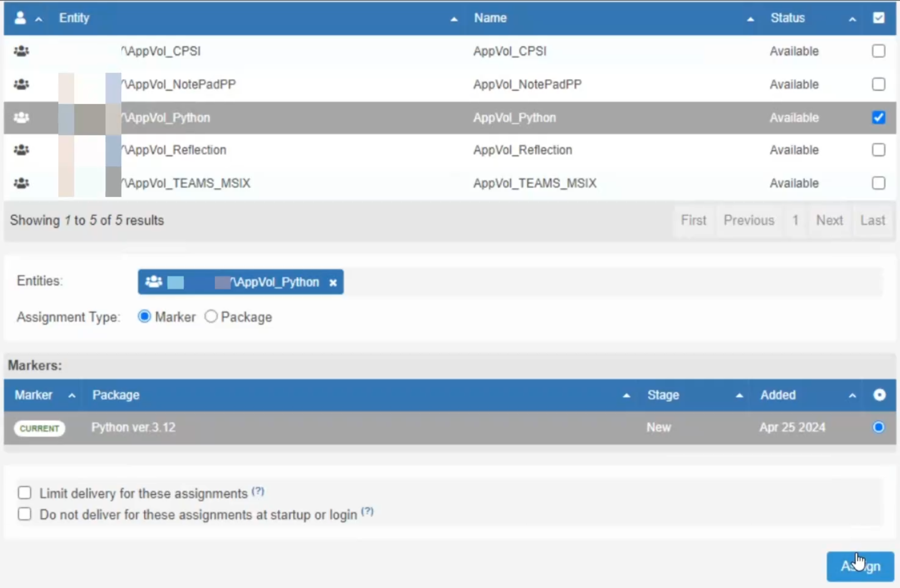Open help for startup delivery option

(367, 511)
